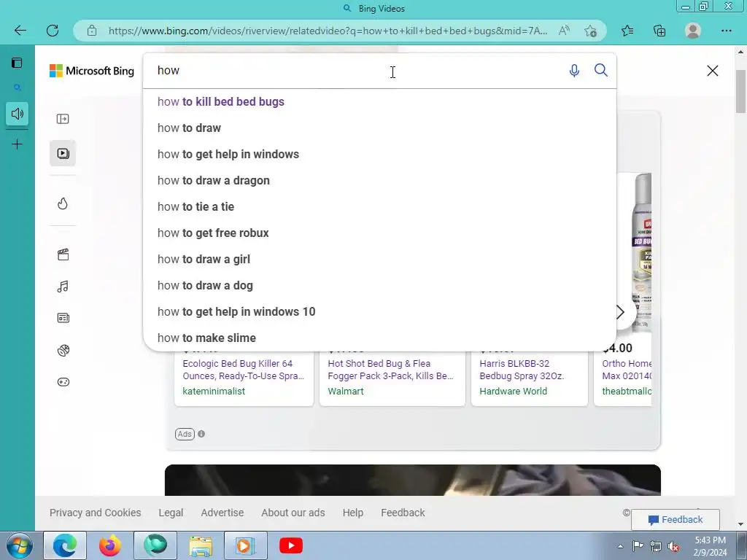Add a new tab with plus icon
Image resolution: width=747 pixels, height=560 pixels.
point(18,144)
